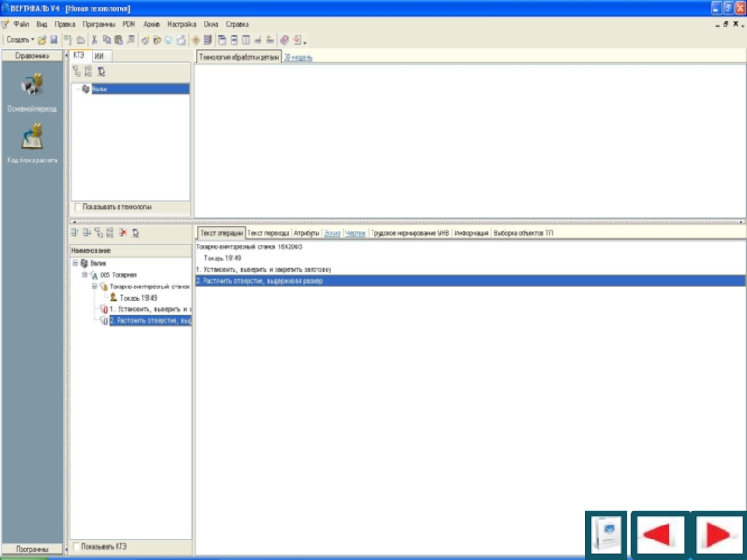The image size is (747, 560).
Task: Go to next slide with right red arrow
Action: (717, 536)
